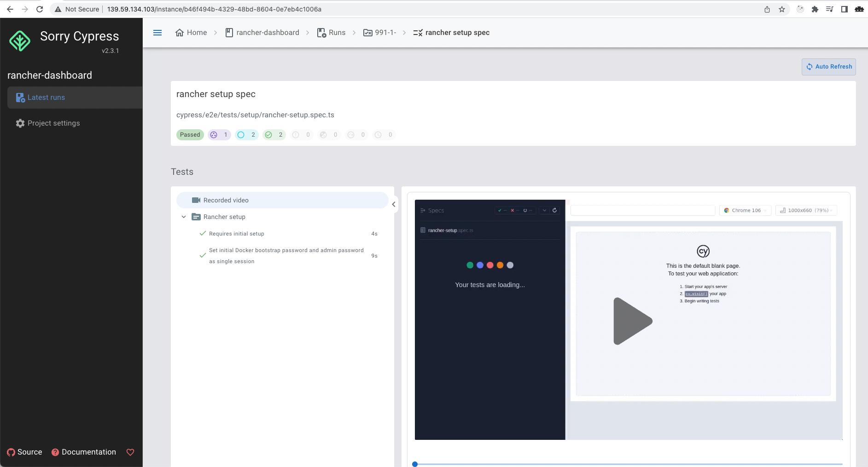Toggle the hamburger menu icon
Viewport: 868px width, 467px height.
click(158, 32)
